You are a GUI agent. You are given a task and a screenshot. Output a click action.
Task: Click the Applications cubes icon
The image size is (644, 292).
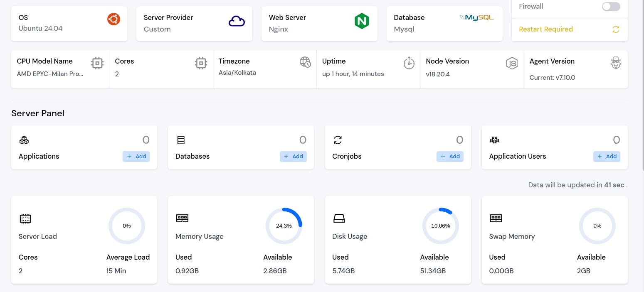(x=24, y=140)
